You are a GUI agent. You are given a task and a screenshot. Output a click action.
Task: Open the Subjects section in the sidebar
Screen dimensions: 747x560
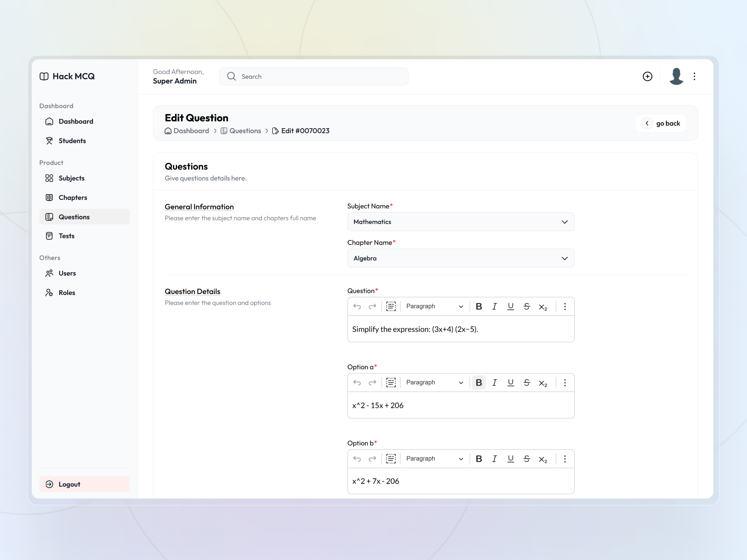(x=71, y=178)
